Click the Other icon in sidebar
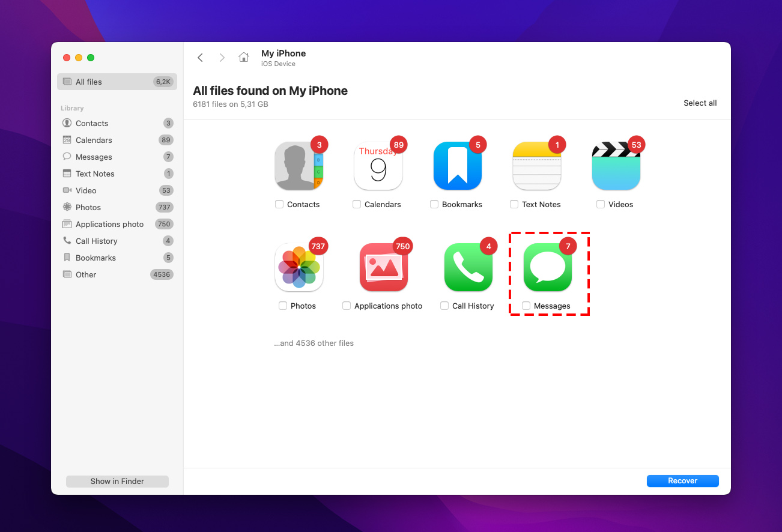 67,274
